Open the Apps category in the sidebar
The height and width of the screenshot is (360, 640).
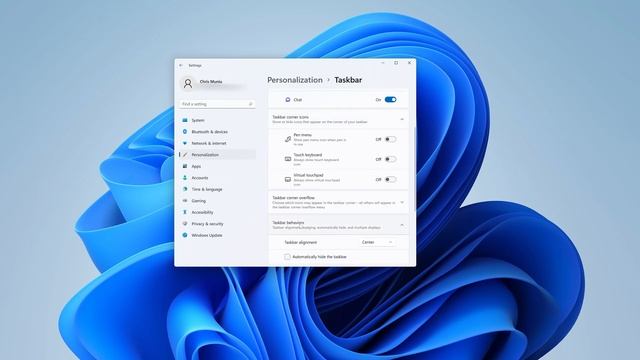click(217, 167)
